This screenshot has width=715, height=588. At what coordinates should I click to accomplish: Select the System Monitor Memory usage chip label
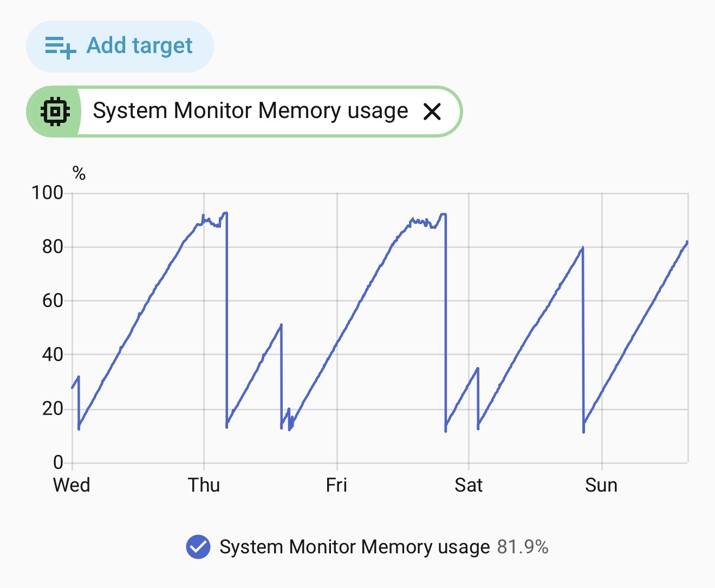pos(250,111)
